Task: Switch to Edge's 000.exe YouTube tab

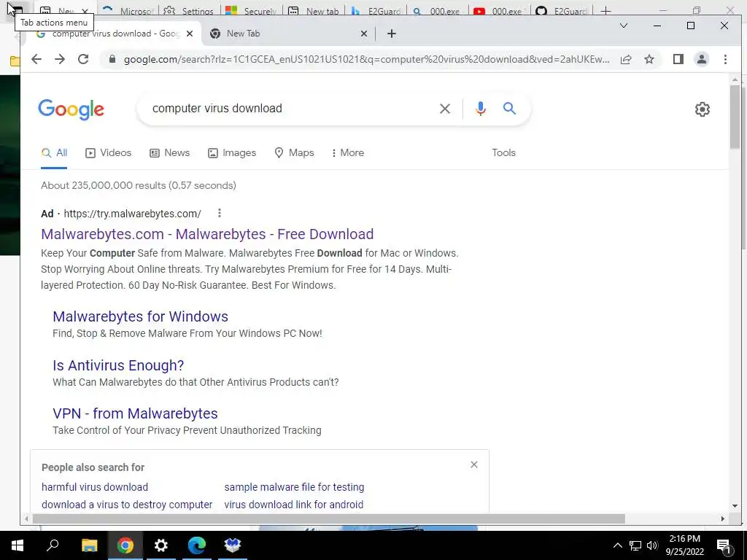Action: click(499, 10)
